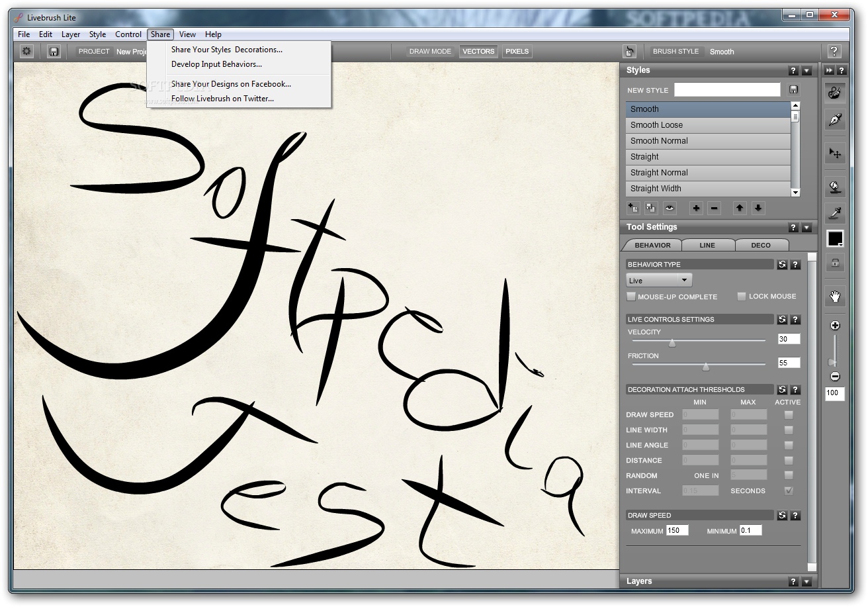The width and height of the screenshot is (868, 607).
Task: Choose Share Your Styles Decorations
Action: click(227, 50)
